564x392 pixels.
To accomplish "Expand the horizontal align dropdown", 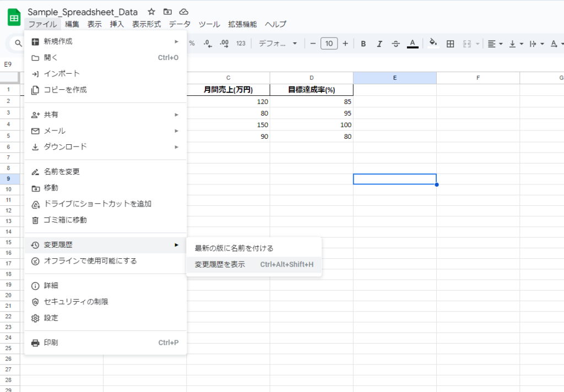I will (494, 43).
